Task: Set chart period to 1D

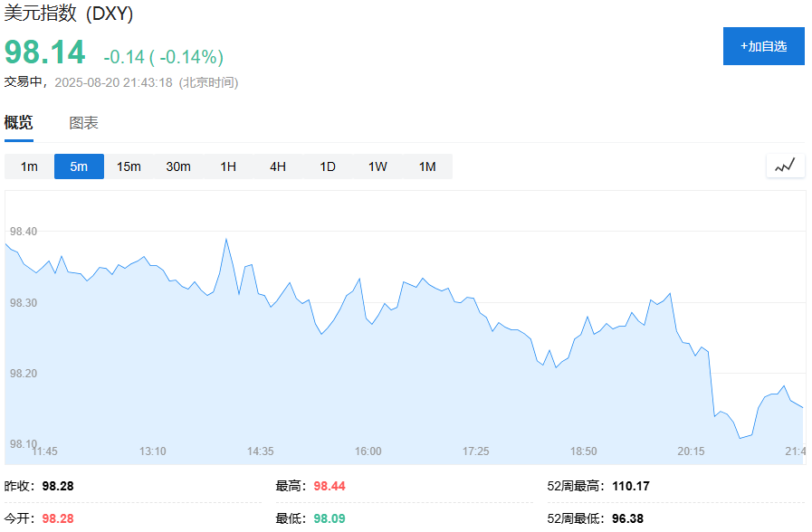Action: tap(328, 166)
